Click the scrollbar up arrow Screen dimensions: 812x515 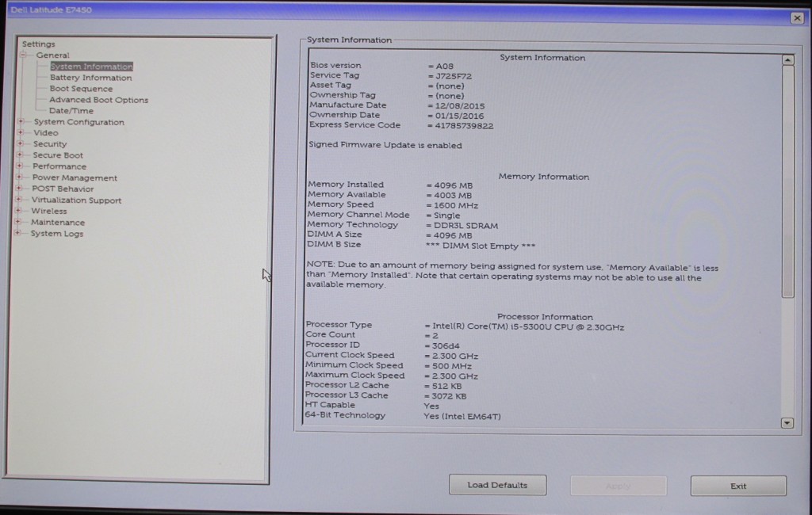(787, 60)
